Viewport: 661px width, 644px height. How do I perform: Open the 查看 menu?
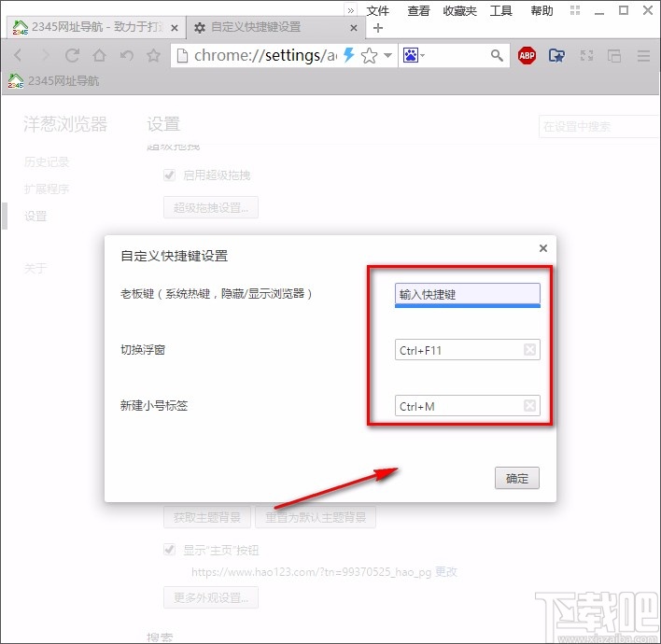418,10
